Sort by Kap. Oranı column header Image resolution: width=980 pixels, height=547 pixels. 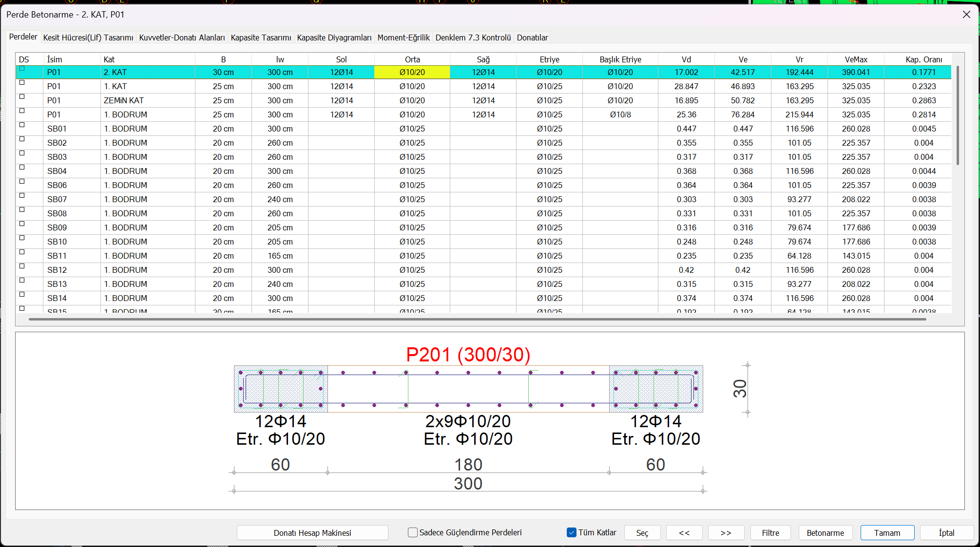tap(923, 59)
